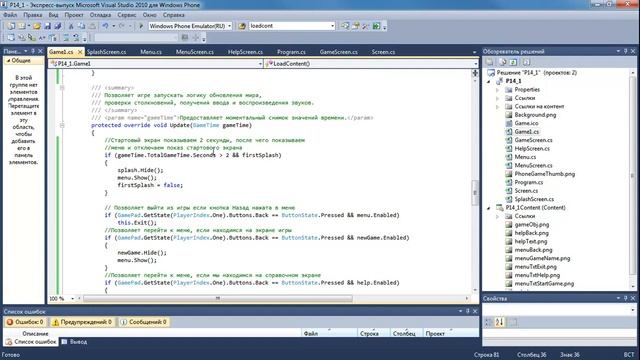
Task: Open the Файл menu
Action: [10, 15]
